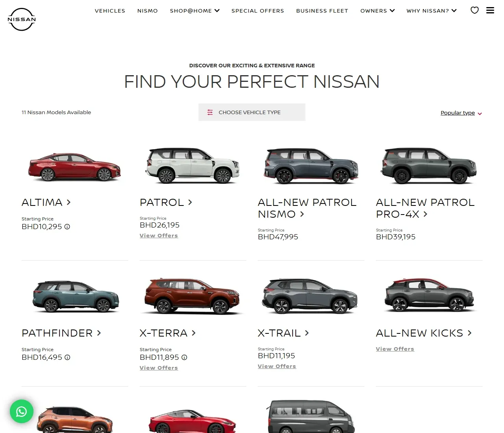Expand the SHOP@HOME menu
This screenshot has height=433, width=504.
(x=195, y=11)
